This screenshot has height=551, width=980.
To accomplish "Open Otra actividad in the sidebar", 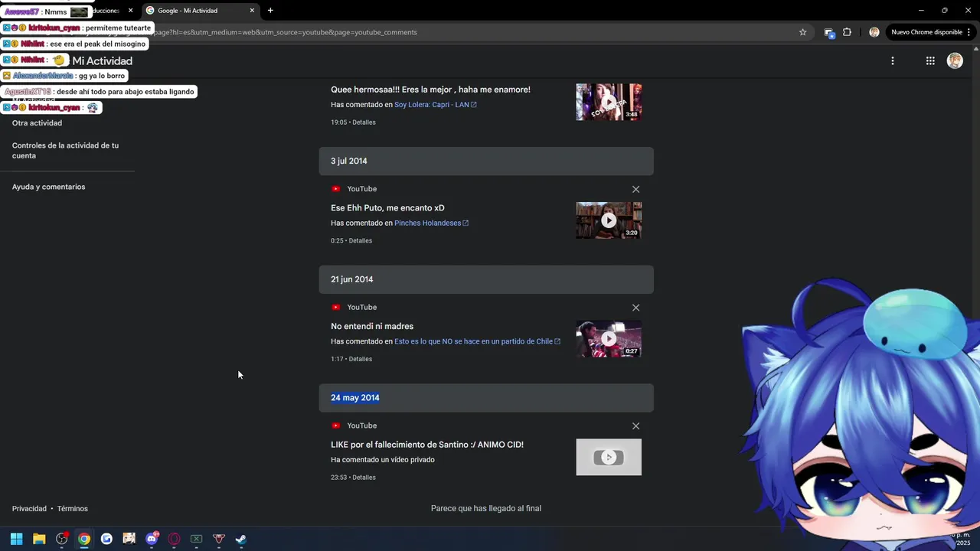I will [37, 123].
